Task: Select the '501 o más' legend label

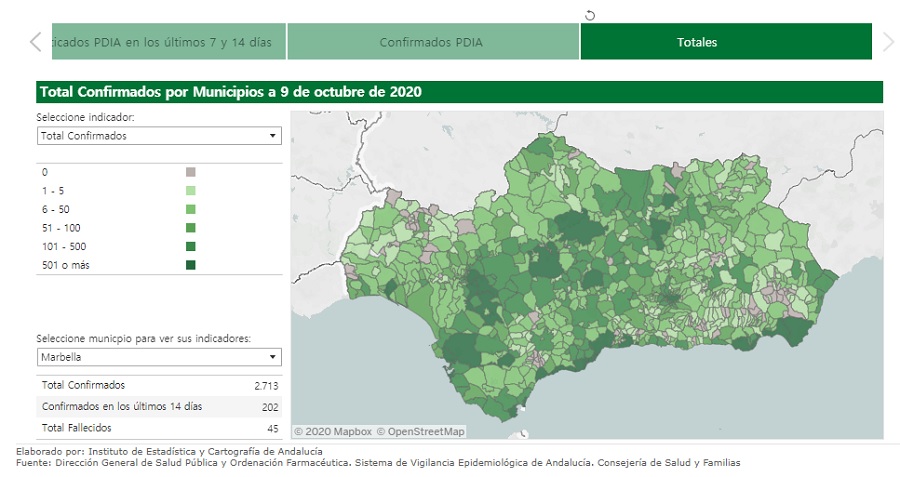Action: (65, 265)
